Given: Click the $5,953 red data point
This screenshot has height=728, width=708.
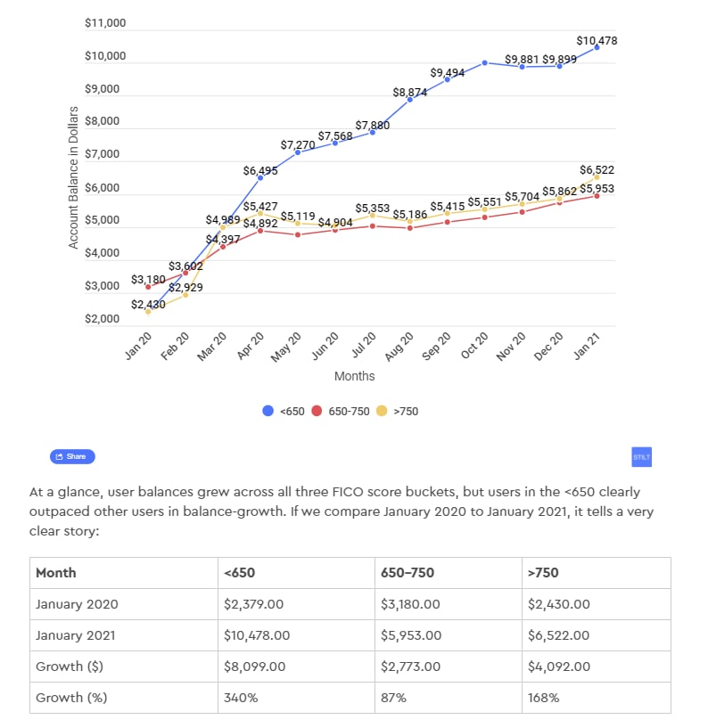Looking at the screenshot, I should 597,195.
